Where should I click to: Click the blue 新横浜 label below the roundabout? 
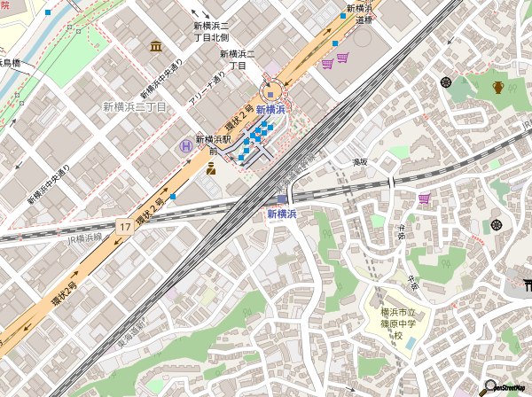click(x=270, y=109)
